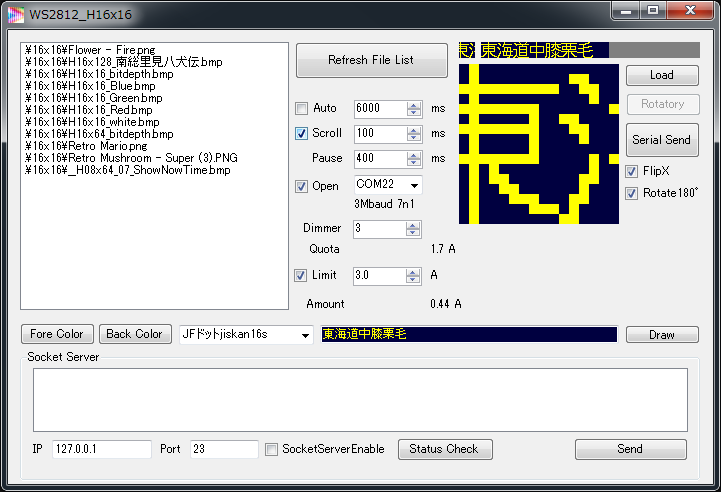Decrease Pause value with down arrow

[413, 163]
